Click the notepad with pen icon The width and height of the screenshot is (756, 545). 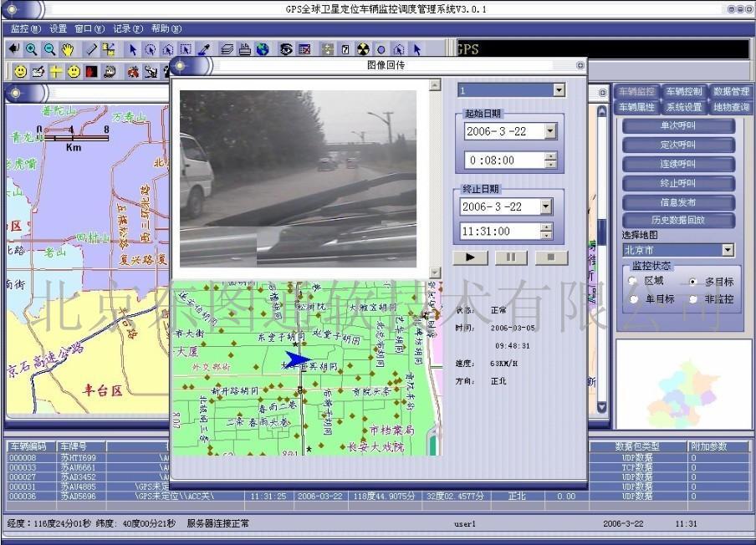38,72
